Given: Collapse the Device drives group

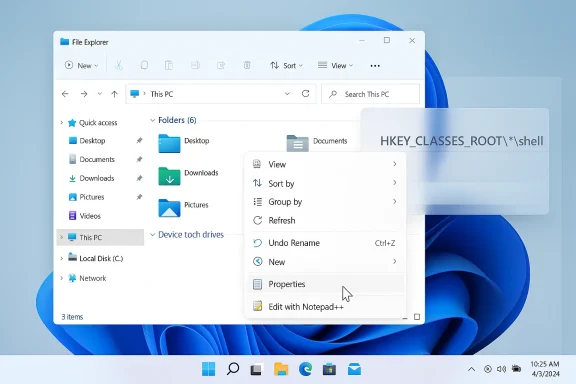Looking at the screenshot, I should (152, 234).
